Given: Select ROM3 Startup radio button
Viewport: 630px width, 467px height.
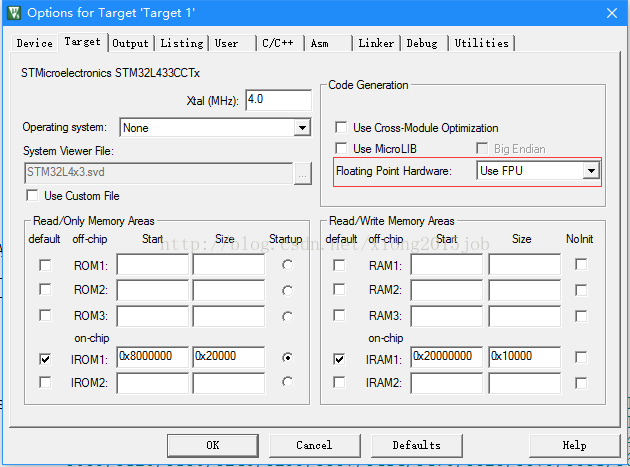Looking at the screenshot, I should coord(287,317).
